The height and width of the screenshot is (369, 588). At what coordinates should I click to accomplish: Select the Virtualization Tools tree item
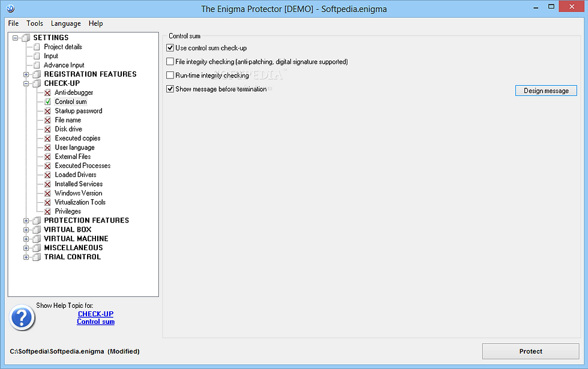[80, 202]
